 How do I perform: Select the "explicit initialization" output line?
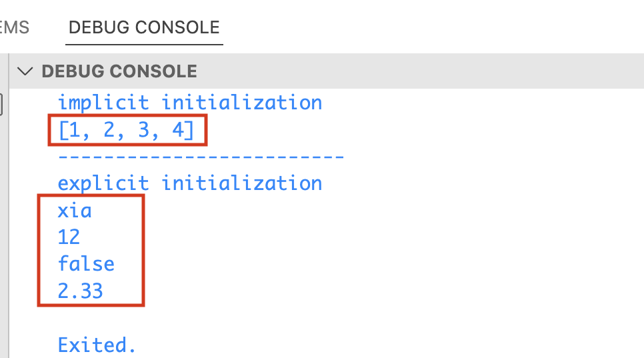[189, 183]
